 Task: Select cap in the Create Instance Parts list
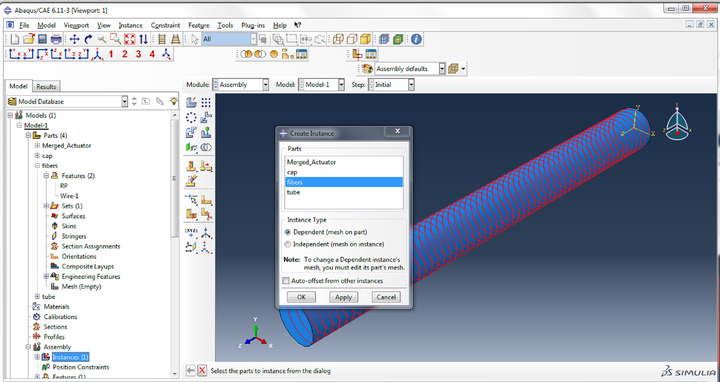point(343,172)
